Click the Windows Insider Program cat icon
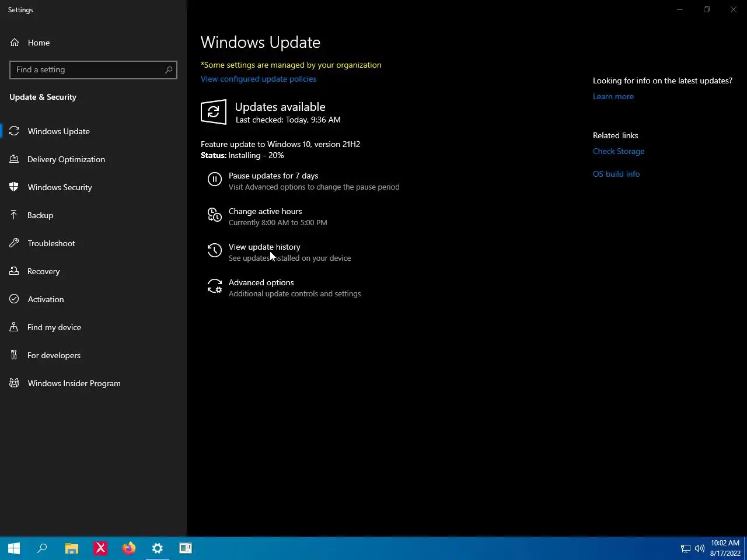 coord(15,383)
